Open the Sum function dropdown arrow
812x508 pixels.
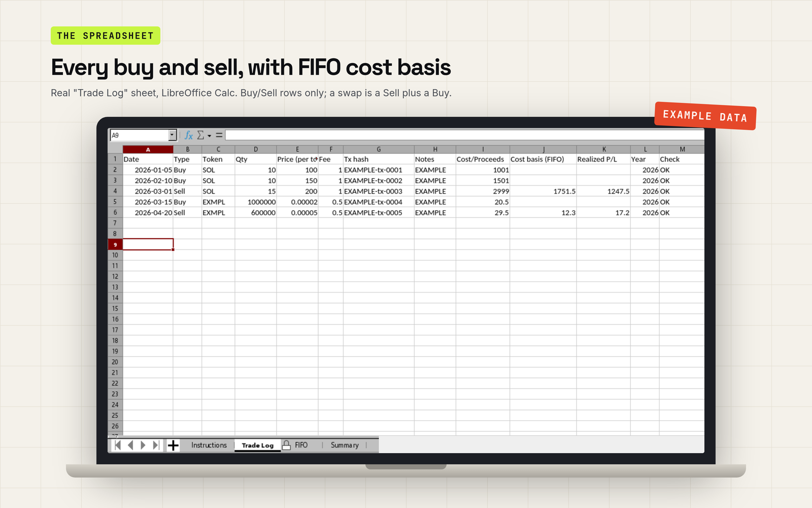[x=209, y=136]
